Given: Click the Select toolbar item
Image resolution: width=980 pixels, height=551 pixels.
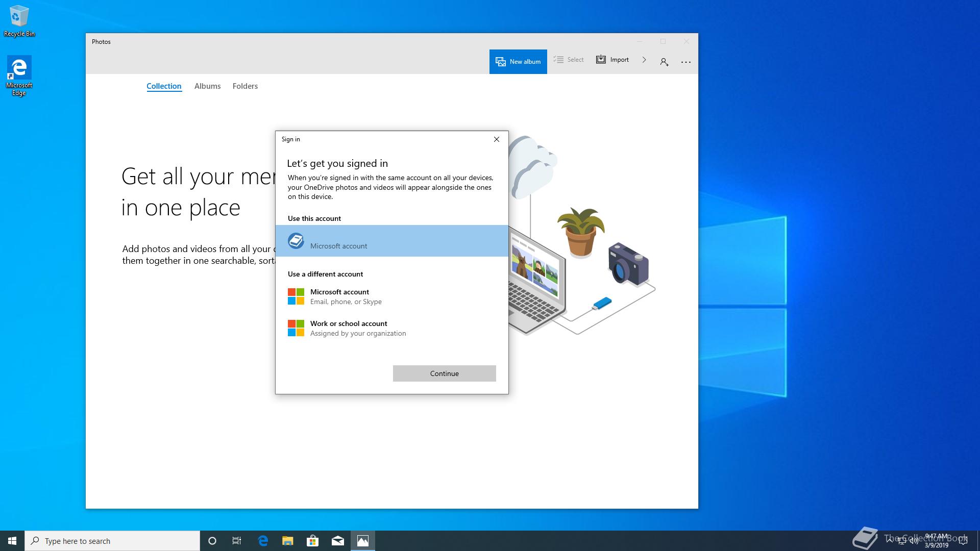Looking at the screenshot, I should [569, 60].
